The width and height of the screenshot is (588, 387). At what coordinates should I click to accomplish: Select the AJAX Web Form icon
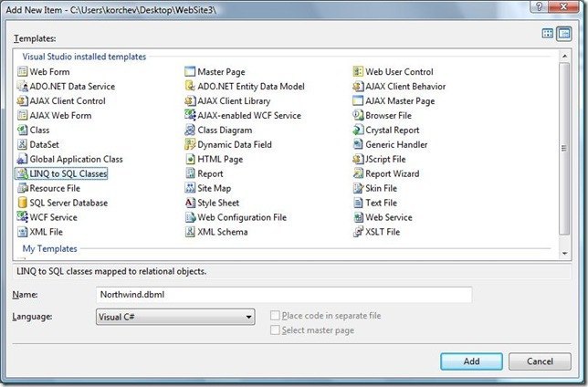click(23, 115)
